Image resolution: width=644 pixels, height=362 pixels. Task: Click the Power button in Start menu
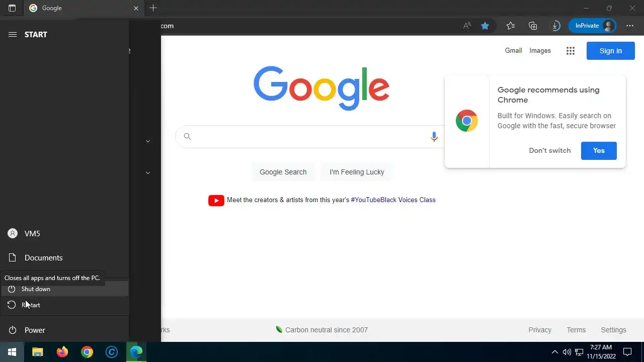tap(64, 330)
